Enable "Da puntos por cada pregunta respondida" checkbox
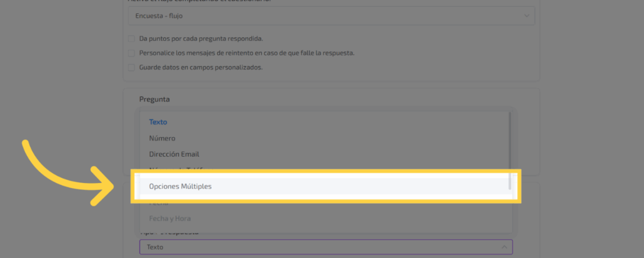 tap(131, 39)
